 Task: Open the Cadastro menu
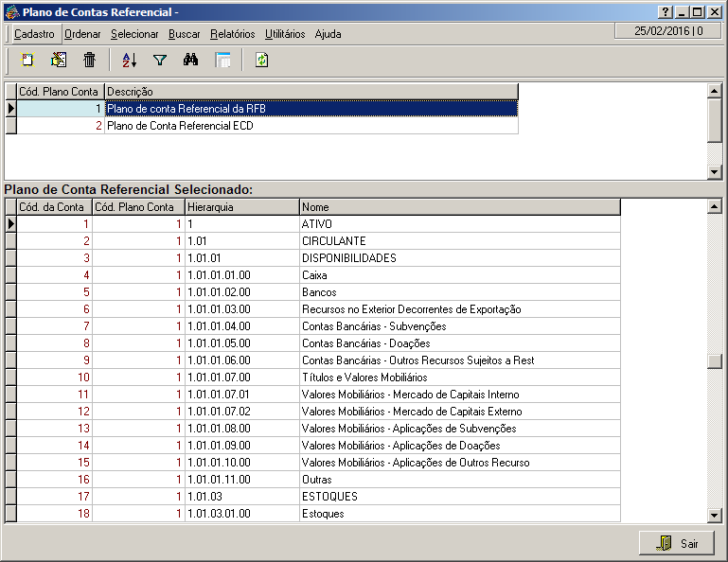[34, 34]
